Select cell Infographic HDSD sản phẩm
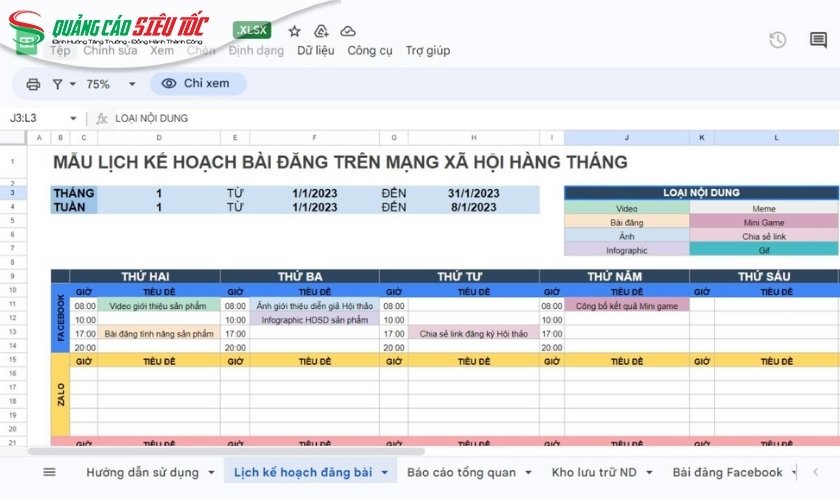The width and height of the screenshot is (840, 500). click(314, 320)
